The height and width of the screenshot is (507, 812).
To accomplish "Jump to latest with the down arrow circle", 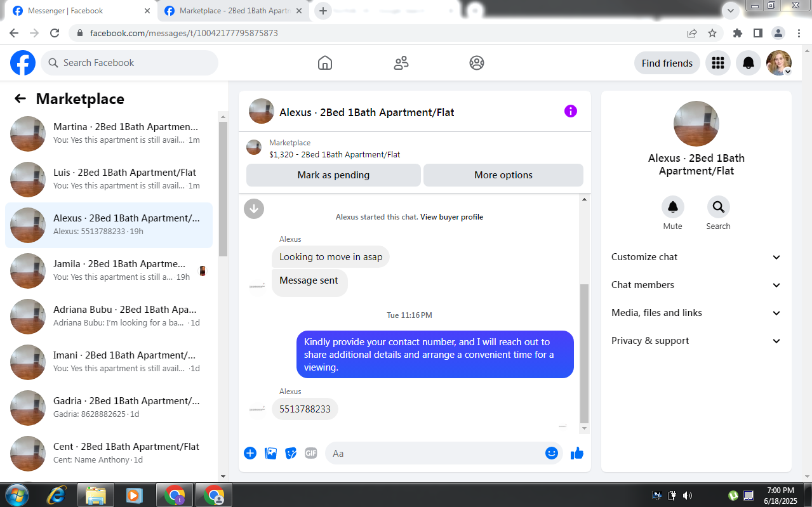I will coord(254,208).
